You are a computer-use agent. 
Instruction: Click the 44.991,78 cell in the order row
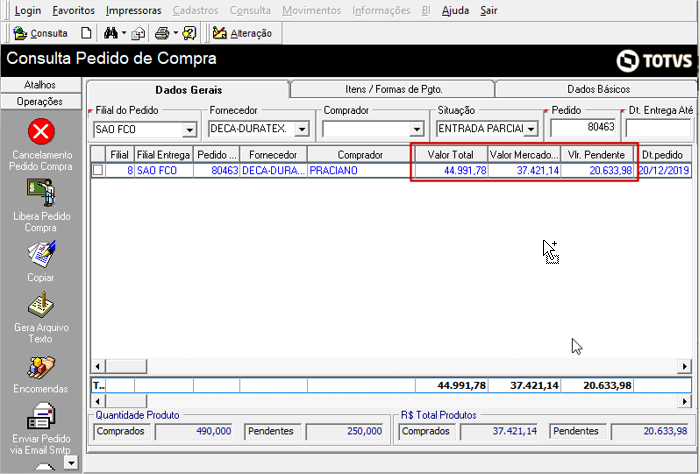(451, 170)
